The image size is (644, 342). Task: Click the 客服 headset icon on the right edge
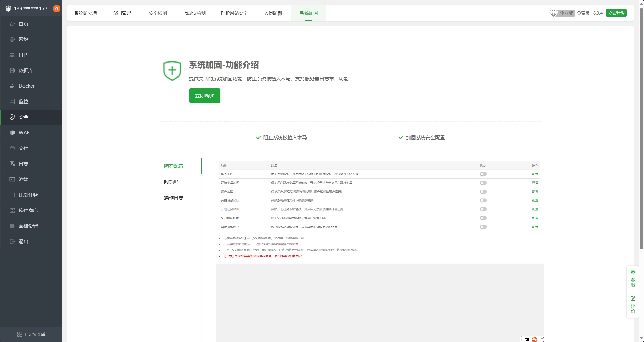(633, 273)
